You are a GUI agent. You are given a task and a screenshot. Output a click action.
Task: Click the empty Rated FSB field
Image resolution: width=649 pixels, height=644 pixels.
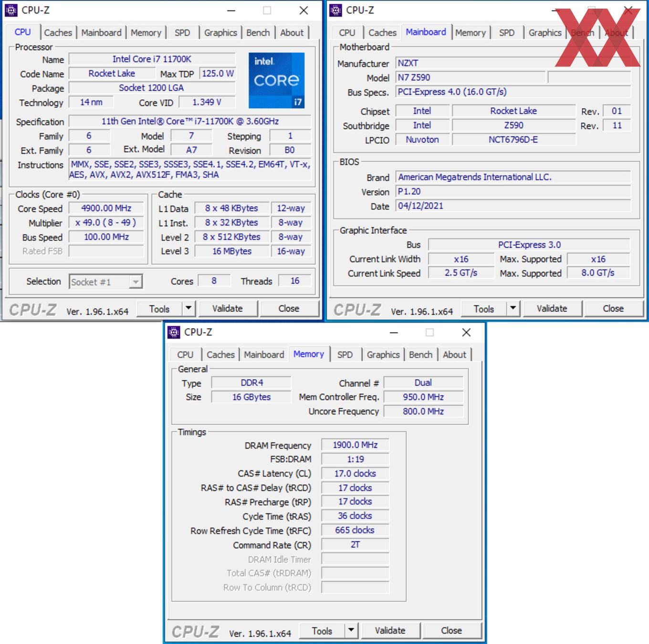tap(106, 251)
